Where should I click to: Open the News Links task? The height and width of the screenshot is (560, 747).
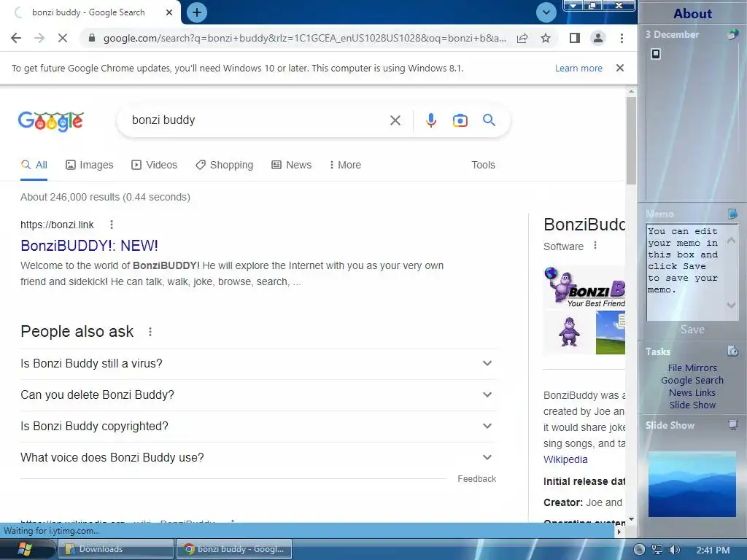point(692,393)
